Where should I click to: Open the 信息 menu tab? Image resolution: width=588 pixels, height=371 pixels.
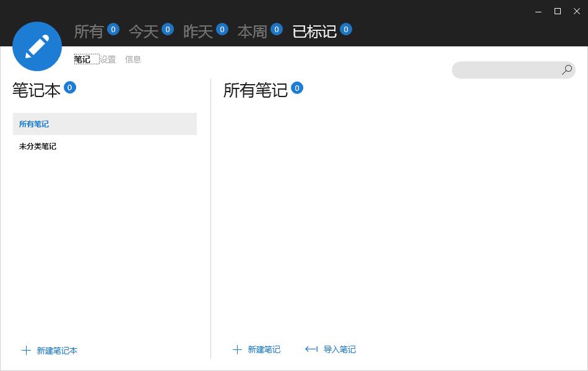click(132, 59)
